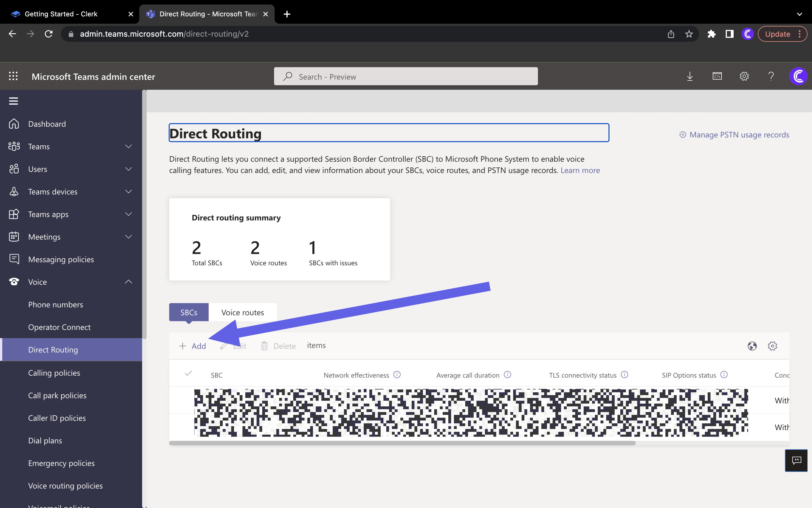This screenshot has width=812, height=508.
Task: Click the Teams group icon in sidebar
Action: 14,146
